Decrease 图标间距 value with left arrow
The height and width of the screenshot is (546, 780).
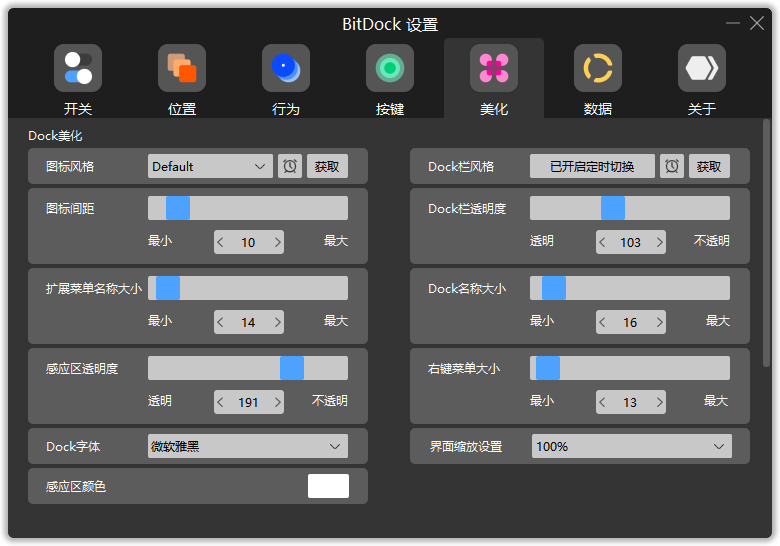[220, 242]
